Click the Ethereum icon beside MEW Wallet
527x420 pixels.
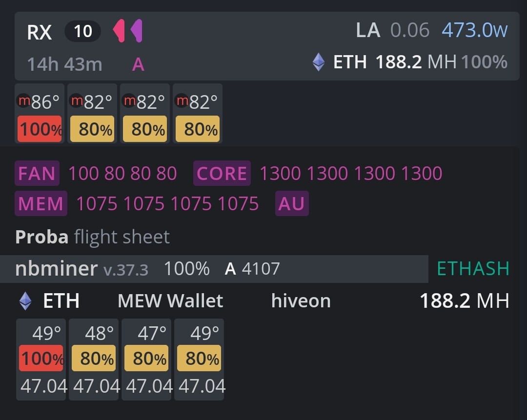(25, 301)
